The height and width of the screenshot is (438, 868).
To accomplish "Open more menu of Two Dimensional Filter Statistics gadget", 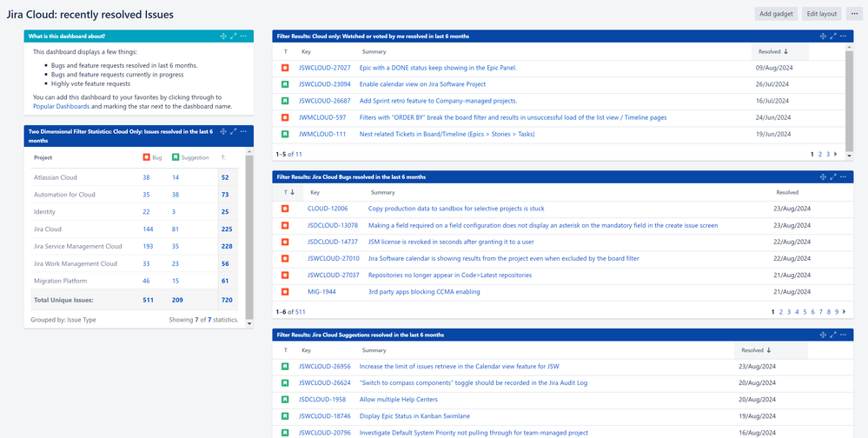I will 243,131.
